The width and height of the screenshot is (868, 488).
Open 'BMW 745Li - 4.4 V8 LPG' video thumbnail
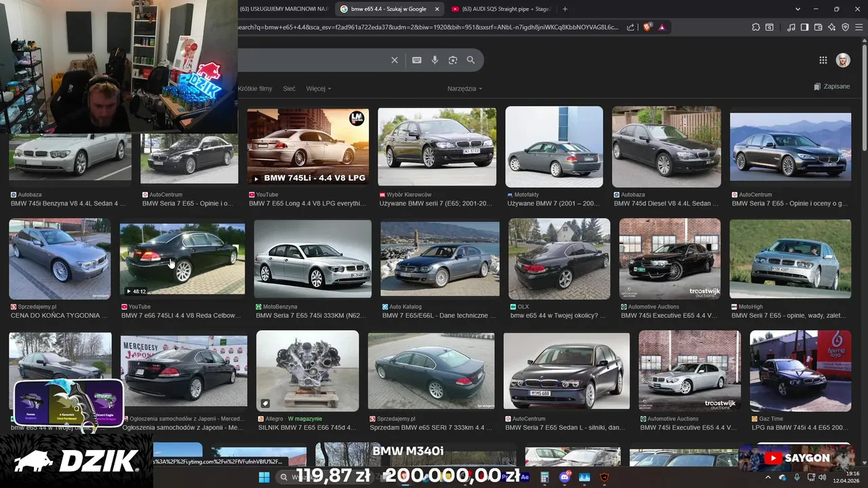[x=308, y=146]
